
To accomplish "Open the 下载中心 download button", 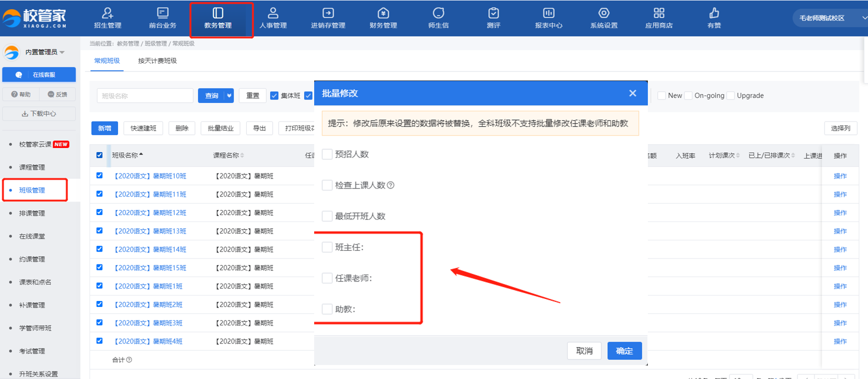I will (39, 113).
